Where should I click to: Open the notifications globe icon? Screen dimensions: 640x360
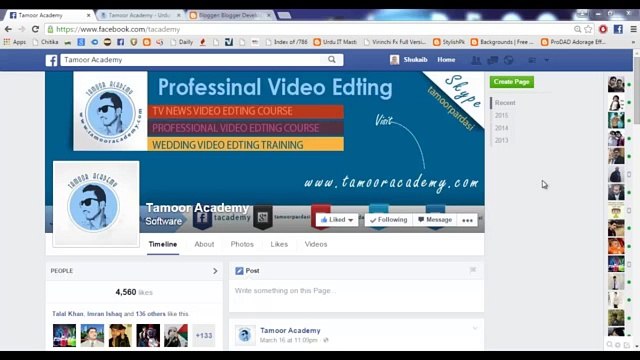pos(509,60)
